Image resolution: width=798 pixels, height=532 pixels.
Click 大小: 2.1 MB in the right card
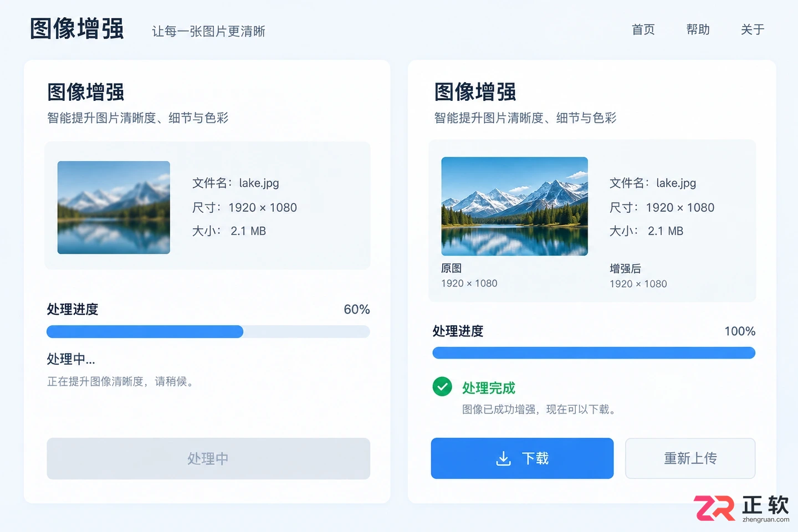pos(646,231)
